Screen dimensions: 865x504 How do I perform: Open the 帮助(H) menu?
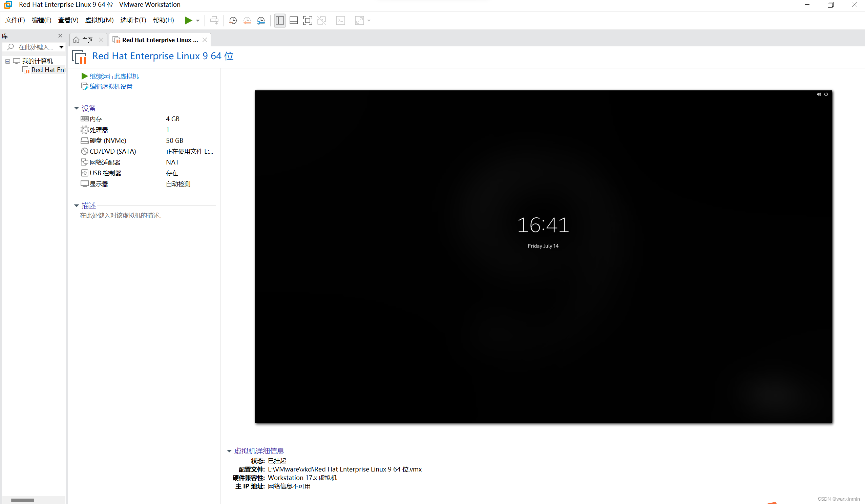163,20
